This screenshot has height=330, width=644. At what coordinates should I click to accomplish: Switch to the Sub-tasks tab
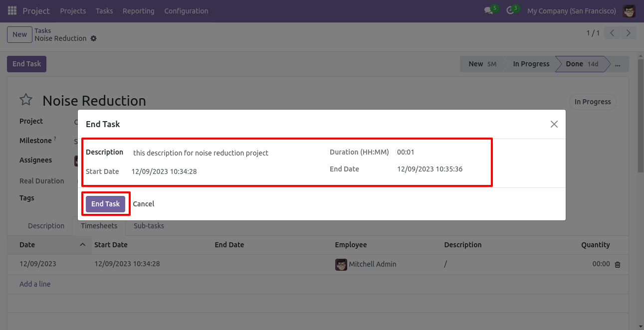(x=149, y=226)
